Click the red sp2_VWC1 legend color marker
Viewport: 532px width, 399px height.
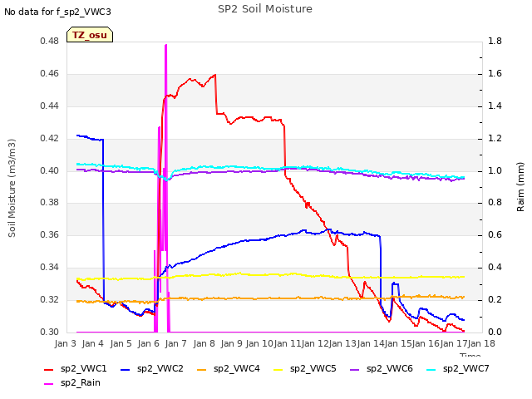coord(49,369)
